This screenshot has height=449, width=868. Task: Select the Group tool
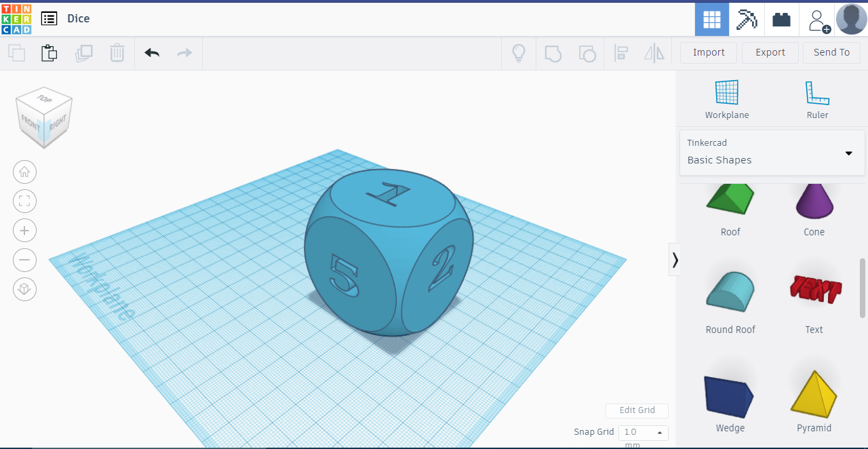553,52
